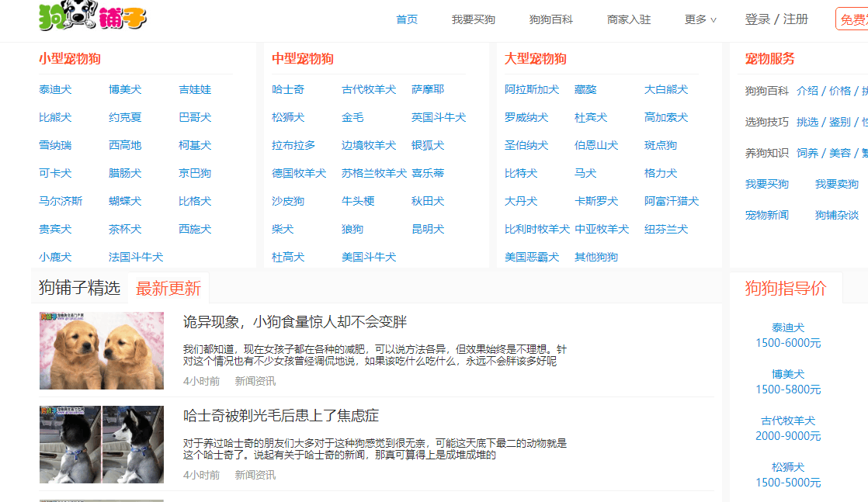
Task: Choose the 斑点狗 link
Action: [661, 146]
